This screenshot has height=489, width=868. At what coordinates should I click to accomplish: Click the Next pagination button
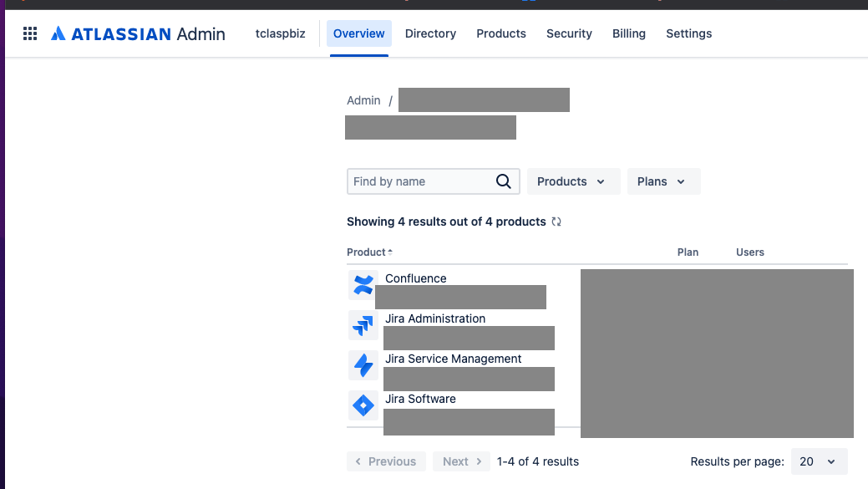pyautogui.click(x=461, y=461)
